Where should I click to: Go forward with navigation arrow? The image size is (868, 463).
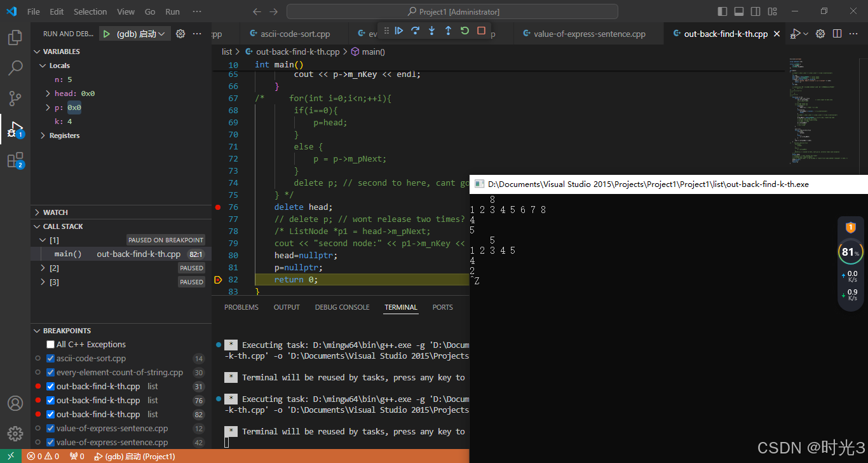click(x=274, y=11)
